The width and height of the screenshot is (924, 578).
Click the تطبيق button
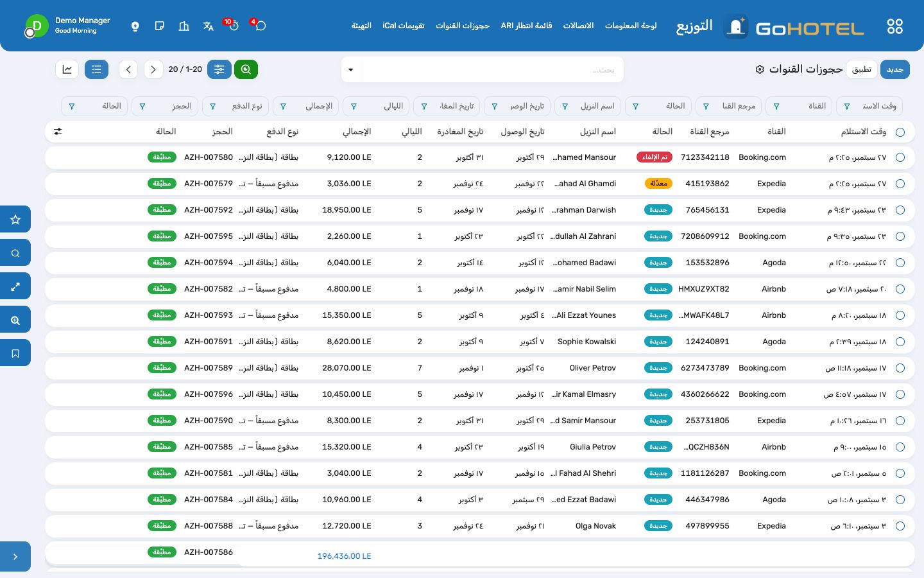(x=862, y=69)
